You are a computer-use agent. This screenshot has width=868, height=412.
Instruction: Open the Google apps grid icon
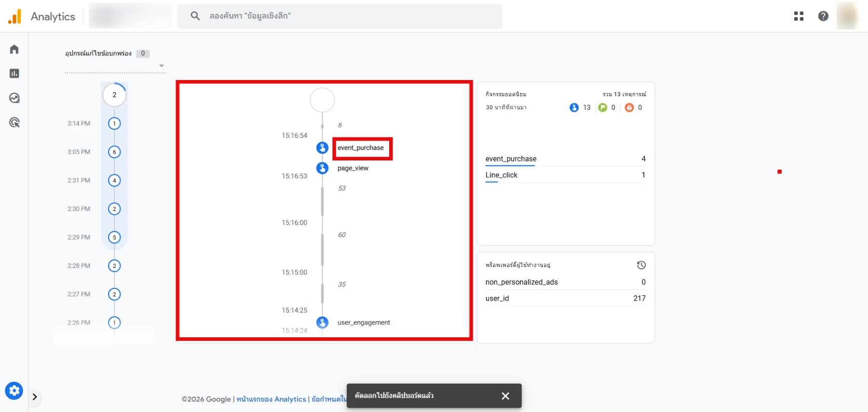[x=799, y=16]
